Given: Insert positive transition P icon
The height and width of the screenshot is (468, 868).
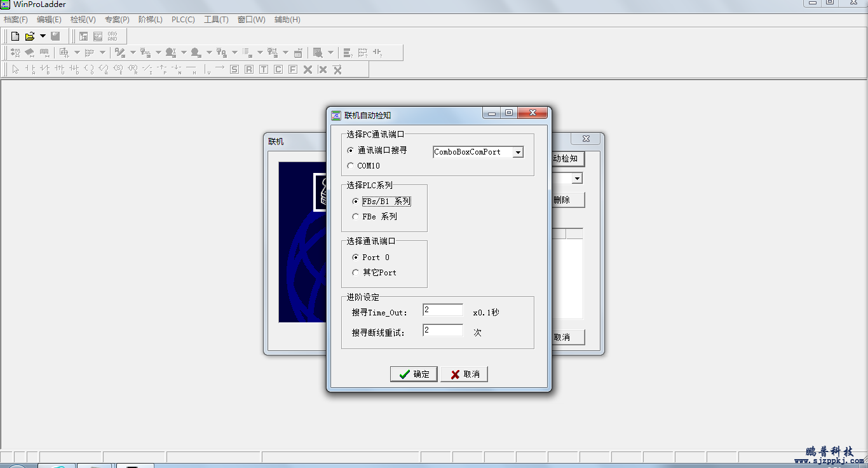Looking at the screenshot, I should [161, 69].
